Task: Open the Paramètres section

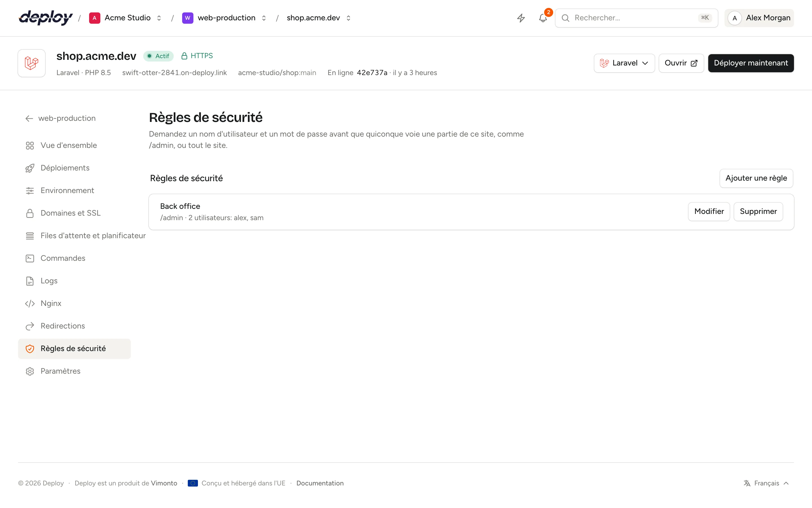Action: (74, 371)
